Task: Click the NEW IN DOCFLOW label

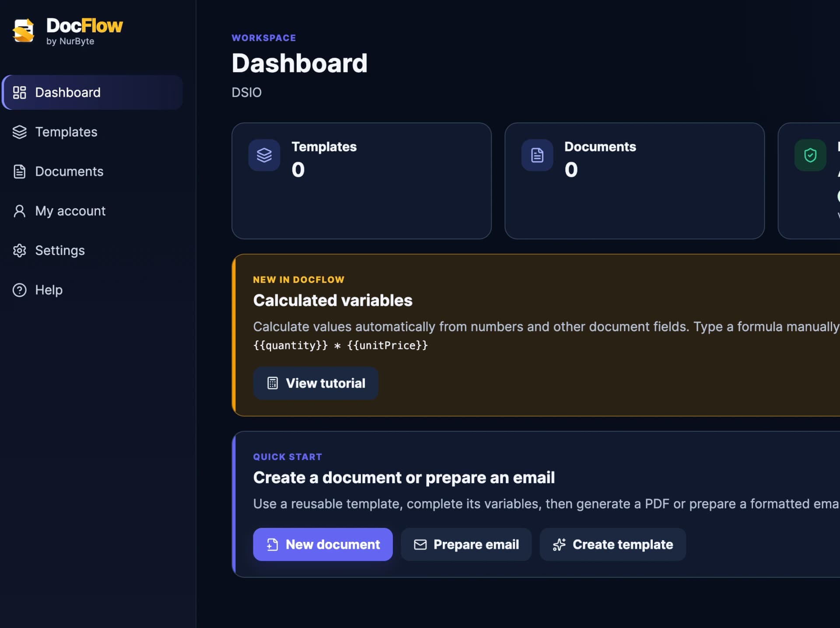Action: tap(299, 280)
